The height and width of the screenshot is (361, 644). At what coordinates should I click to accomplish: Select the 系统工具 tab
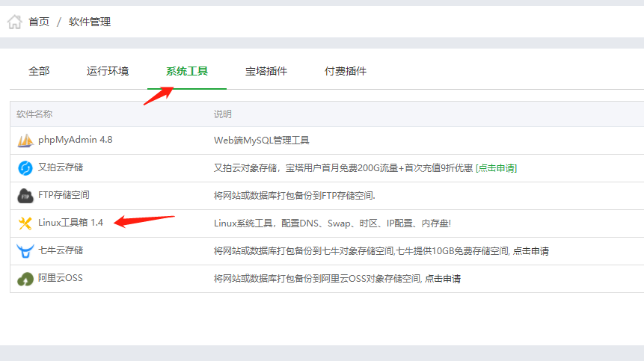187,72
